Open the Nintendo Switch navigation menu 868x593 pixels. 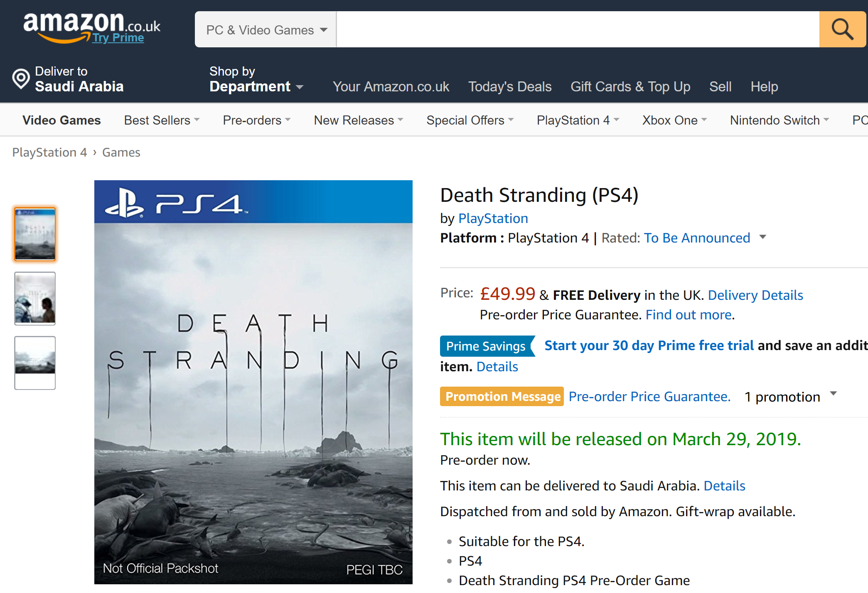779,120
